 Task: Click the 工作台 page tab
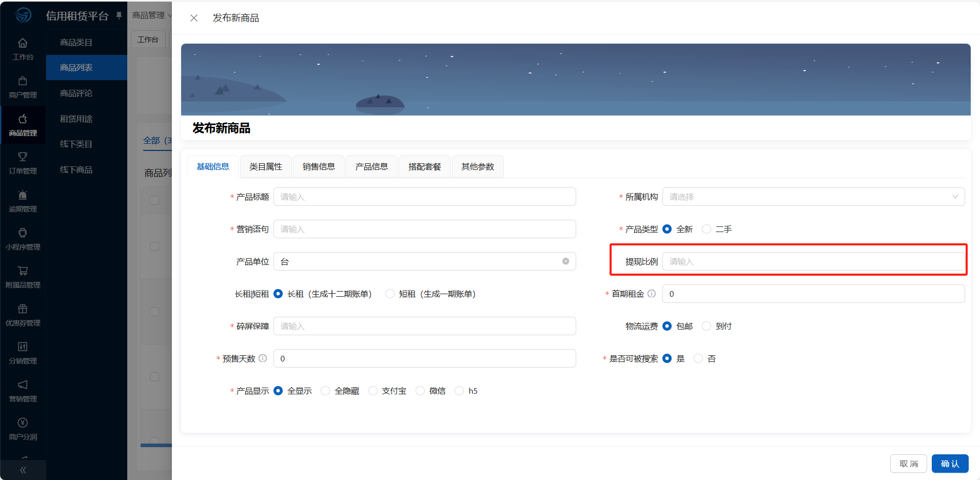coord(148,40)
